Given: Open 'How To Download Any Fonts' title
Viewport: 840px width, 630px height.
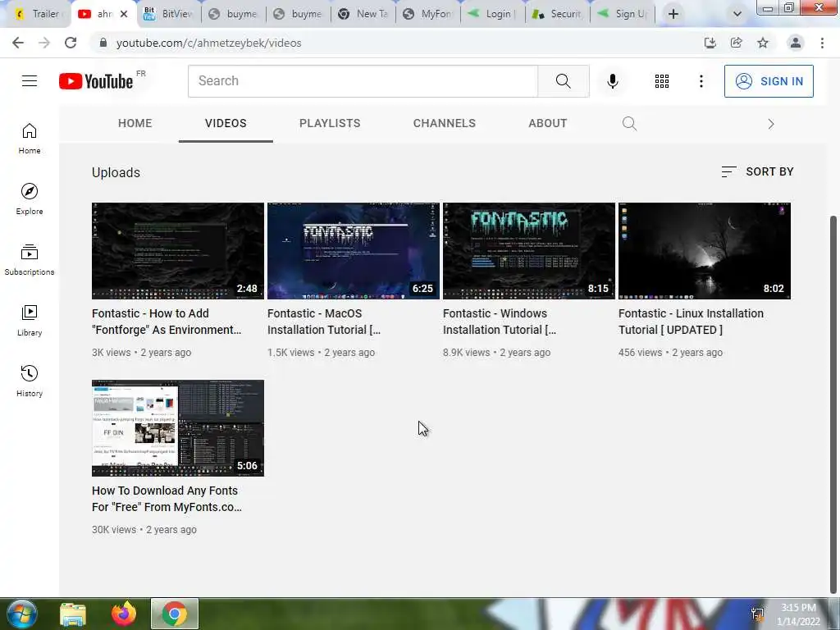Looking at the screenshot, I should click(x=167, y=499).
